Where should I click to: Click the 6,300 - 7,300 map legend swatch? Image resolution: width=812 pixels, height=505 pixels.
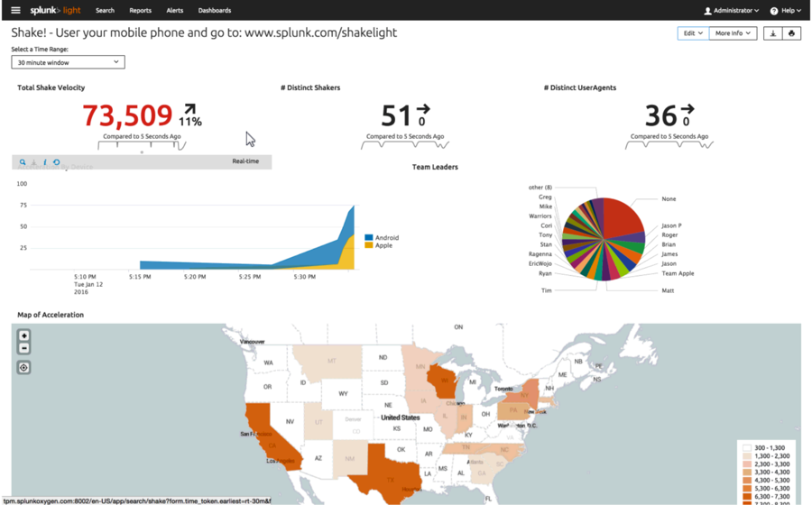(747, 497)
